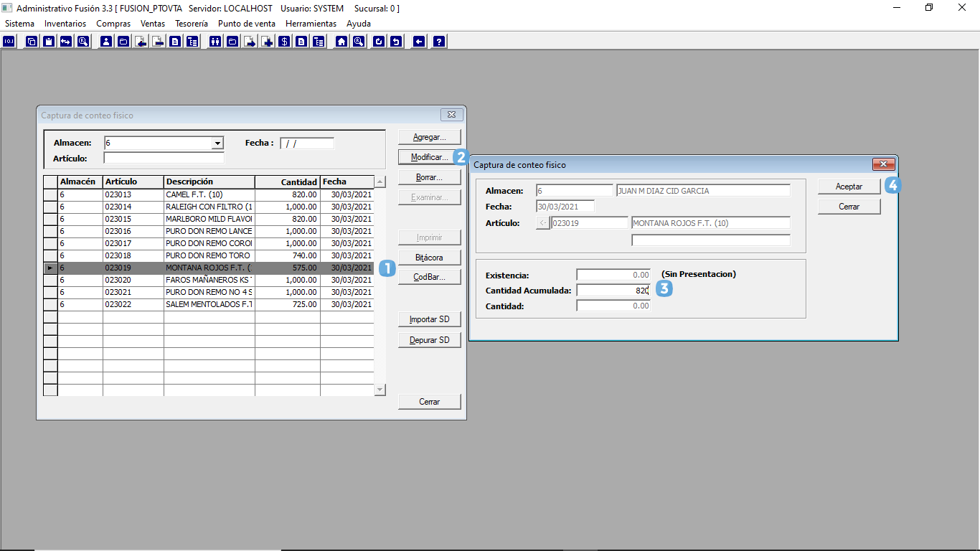
Task: Click the folder icon beside the two-people icon
Action: (232, 42)
